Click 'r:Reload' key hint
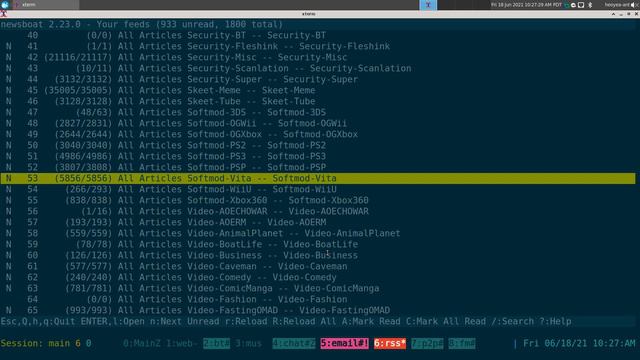The image size is (640, 360). pos(246,322)
